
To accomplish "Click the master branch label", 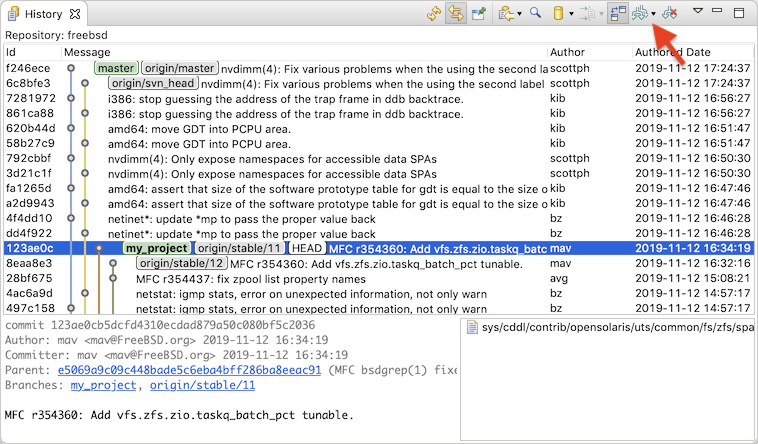I will click(x=116, y=68).
